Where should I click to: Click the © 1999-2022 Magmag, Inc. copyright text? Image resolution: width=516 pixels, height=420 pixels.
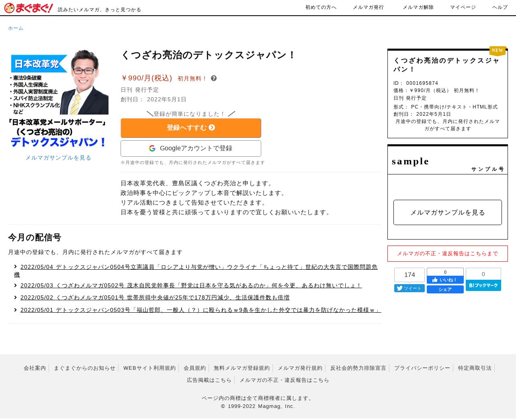258,406
